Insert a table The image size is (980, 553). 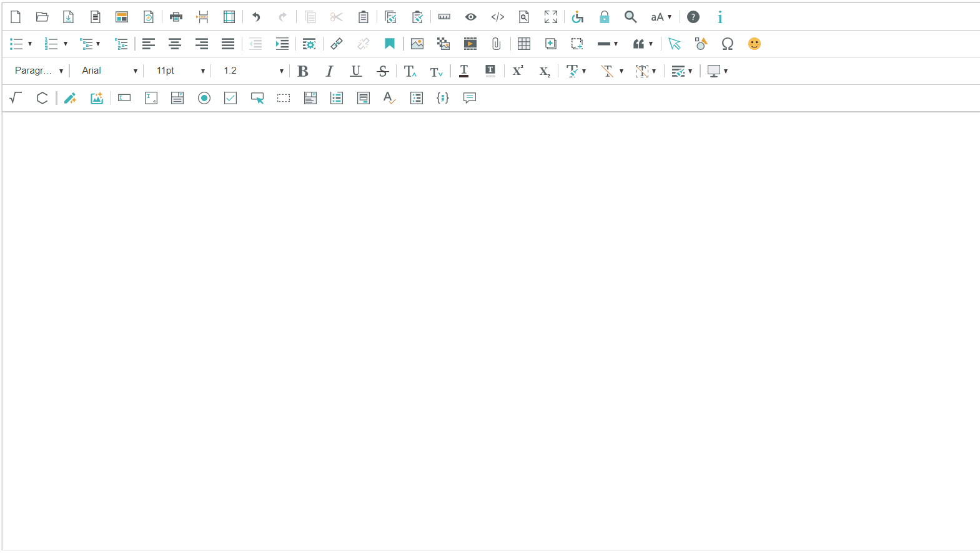pyautogui.click(x=524, y=44)
